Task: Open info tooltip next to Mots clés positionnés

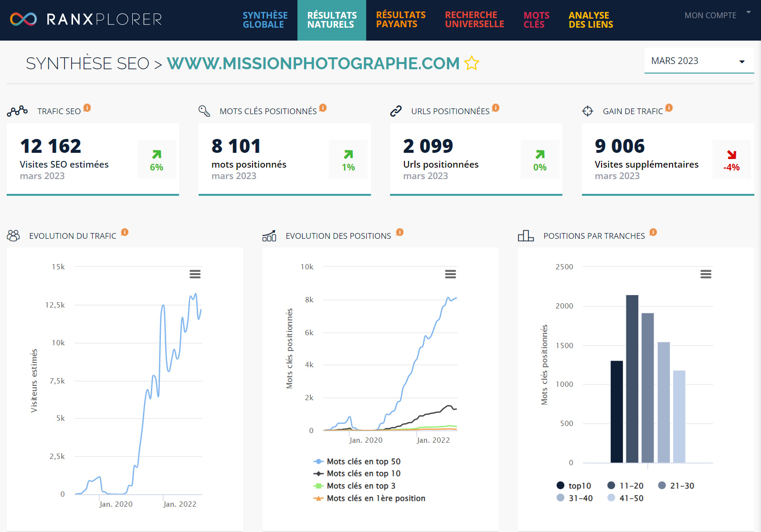Action: point(323,108)
